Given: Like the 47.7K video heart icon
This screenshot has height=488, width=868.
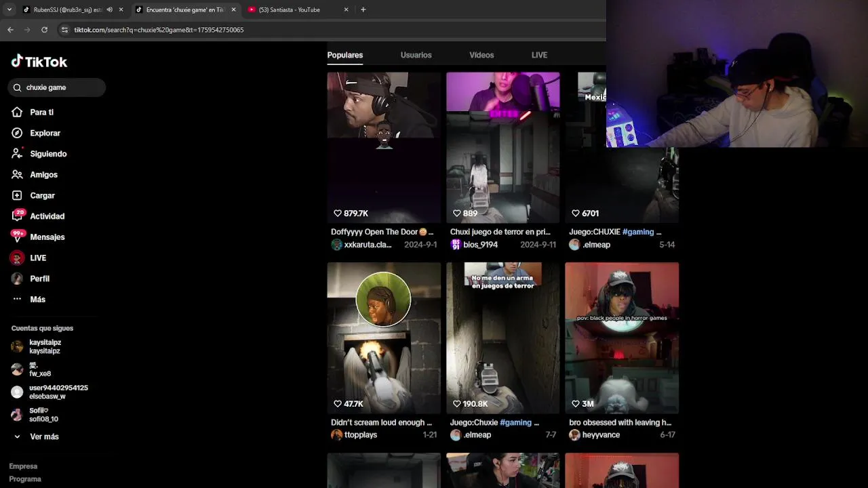Looking at the screenshot, I should point(338,403).
